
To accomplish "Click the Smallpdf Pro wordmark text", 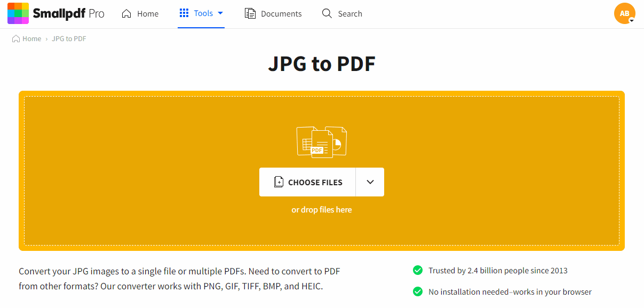I will click(69, 13).
